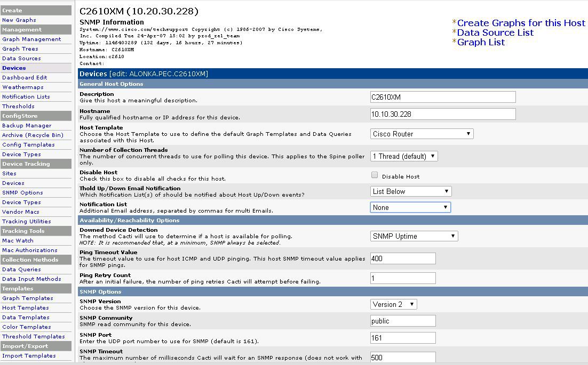Click the SNMP Timeout field

pyautogui.click(x=403, y=357)
